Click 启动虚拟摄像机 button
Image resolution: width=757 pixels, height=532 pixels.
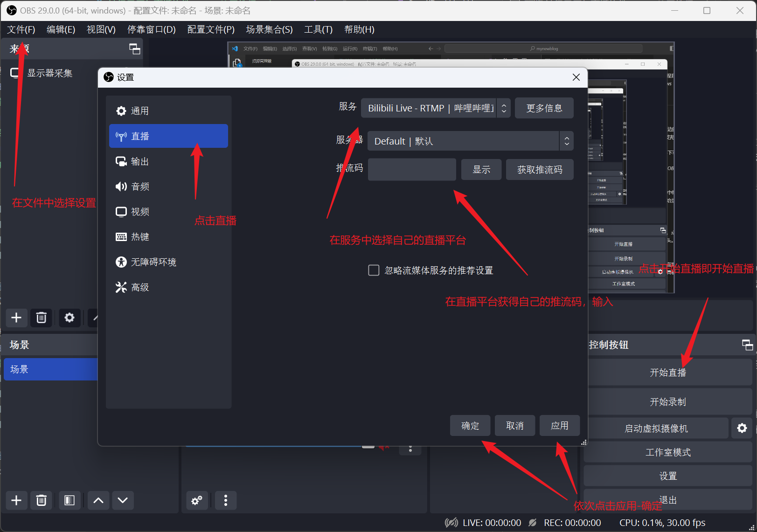pyautogui.click(x=656, y=428)
